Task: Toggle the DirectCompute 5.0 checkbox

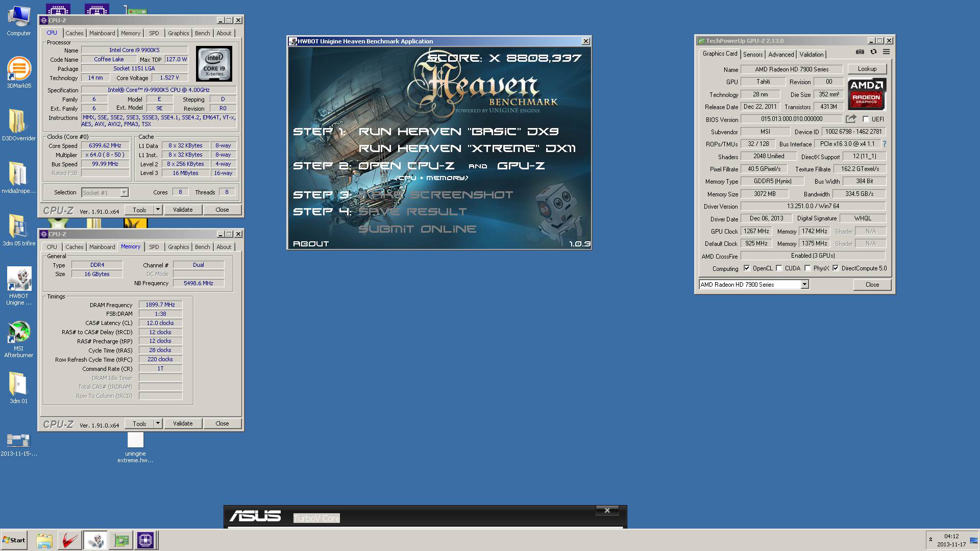Action: click(x=836, y=268)
